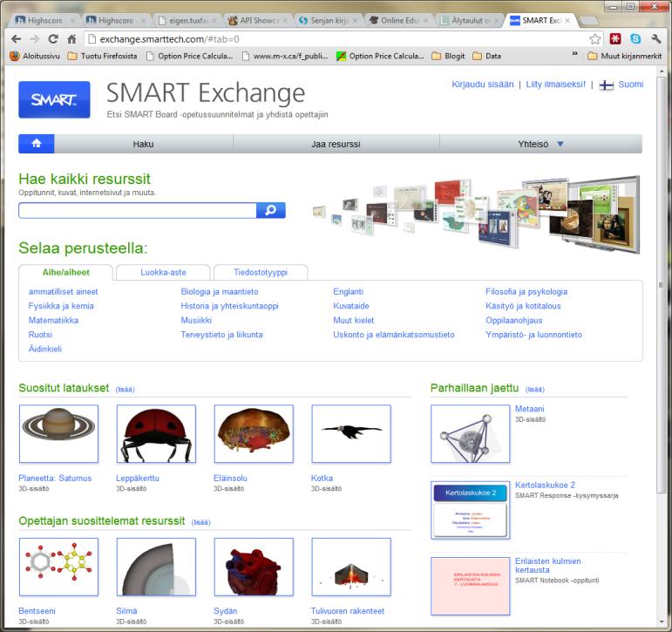Screen dimensions: 672x632
Task: Open the Eläinsolu cell thumbnail
Action: [x=254, y=433]
